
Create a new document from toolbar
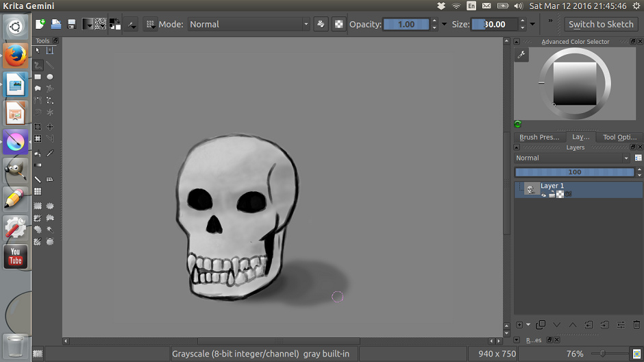point(40,24)
